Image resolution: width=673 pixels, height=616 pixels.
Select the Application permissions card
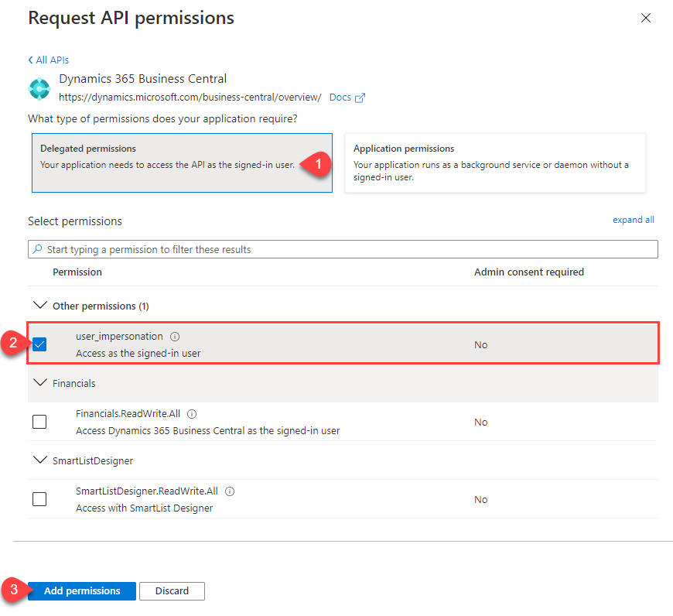pyautogui.click(x=495, y=163)
